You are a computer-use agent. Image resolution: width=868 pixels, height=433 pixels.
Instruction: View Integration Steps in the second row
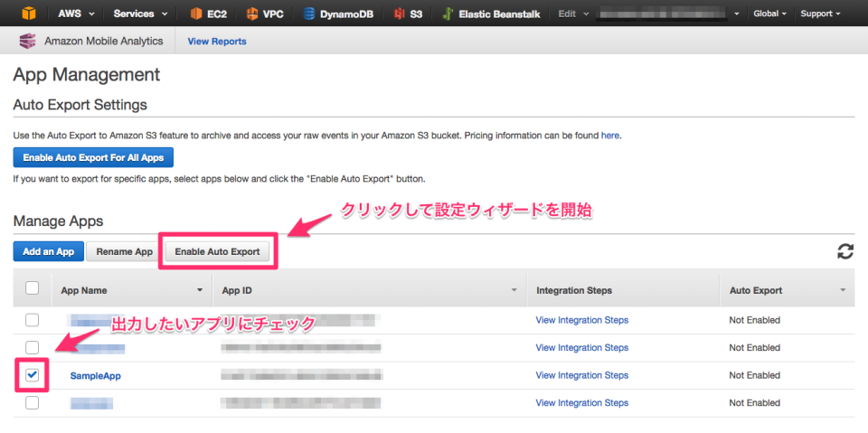point(581,348)
